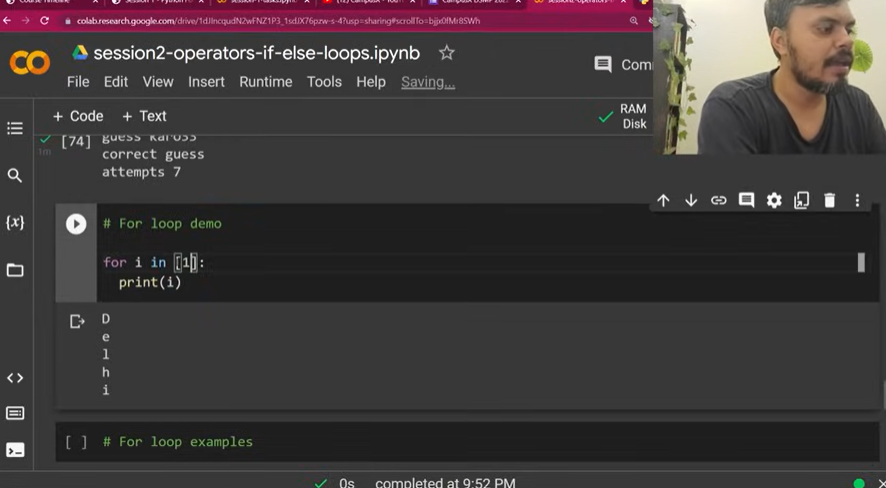The height and width of the screenshot is (488, 886).
Task: Run the For loop examples cell bracket
Action: (x=76, y=442)
